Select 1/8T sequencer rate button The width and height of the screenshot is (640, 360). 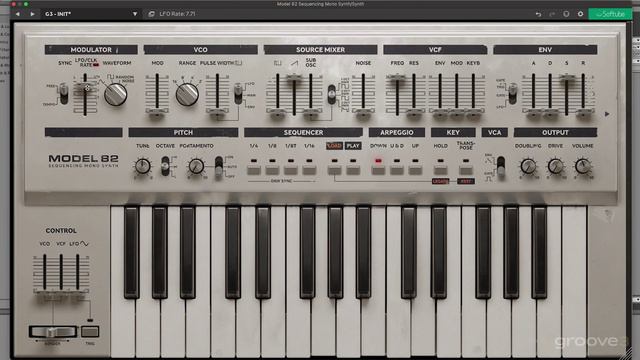tap(291, 170)
